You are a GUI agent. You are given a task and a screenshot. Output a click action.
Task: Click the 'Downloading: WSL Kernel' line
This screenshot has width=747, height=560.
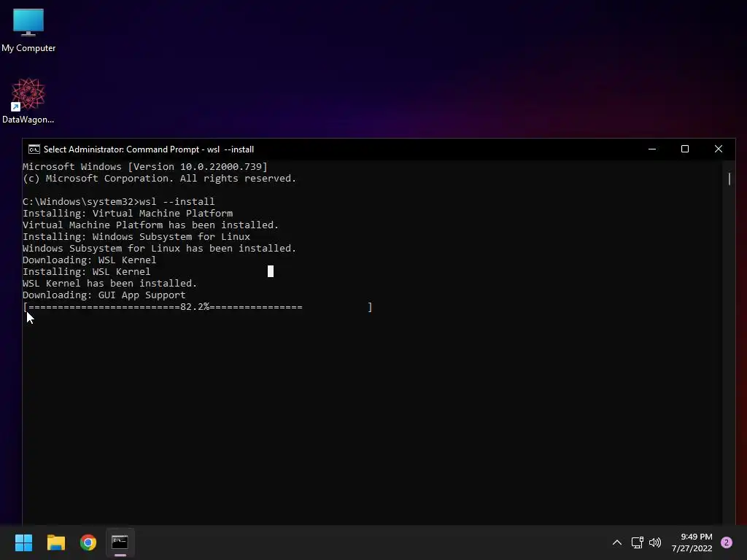click(89, 260)
